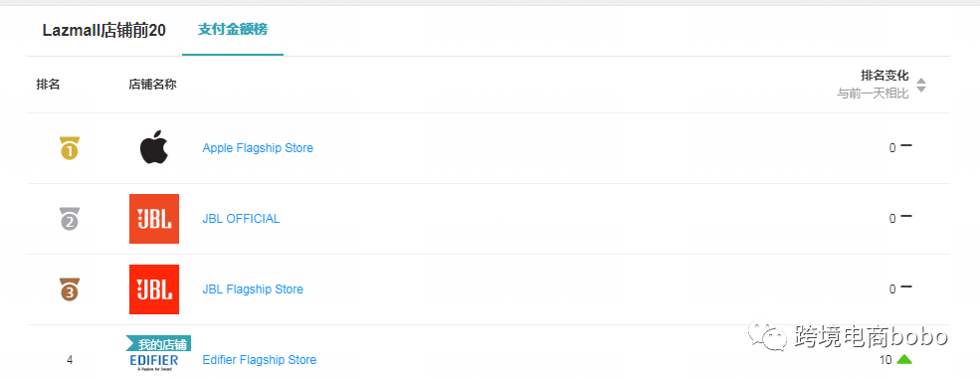Sort ascending by 排名变化 up arrow
Screen dimensions: 980x379
pos(920,81)
